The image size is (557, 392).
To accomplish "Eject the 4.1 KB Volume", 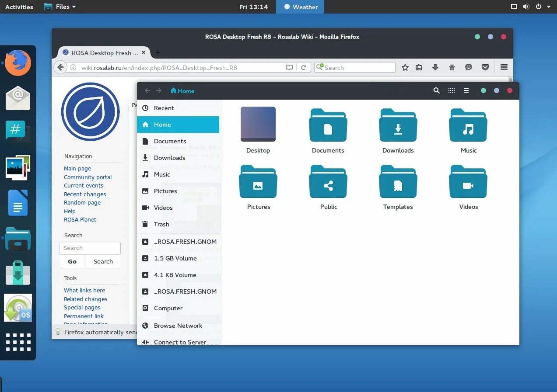I will coord(145,275).
